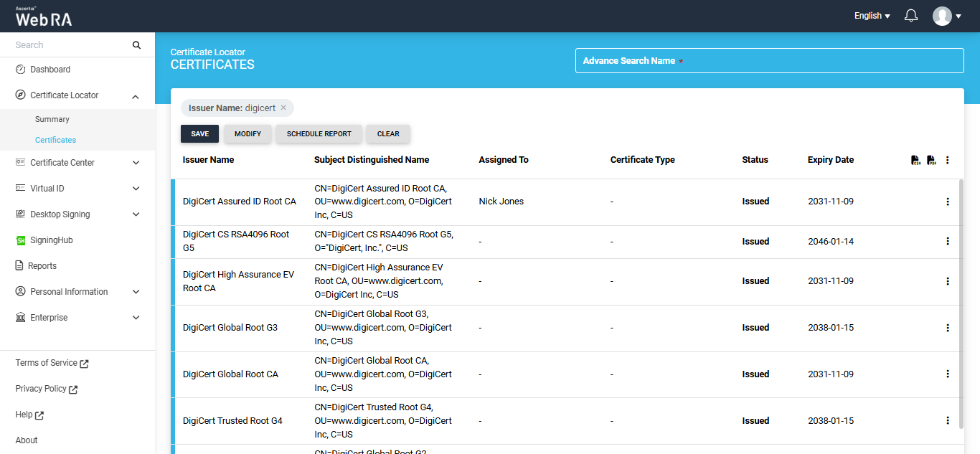Remove the Issuer Name digicert filter chip
This screenshot has width=980, height=454.
pos(283,108)
